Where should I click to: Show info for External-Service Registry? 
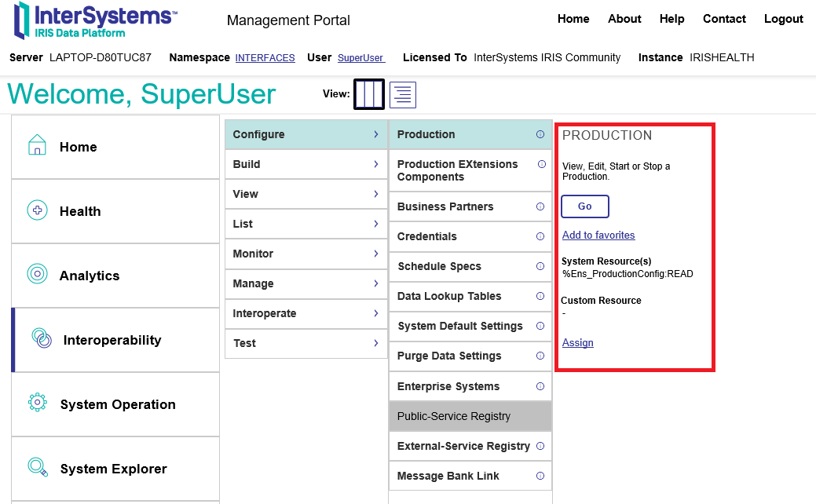540,446
